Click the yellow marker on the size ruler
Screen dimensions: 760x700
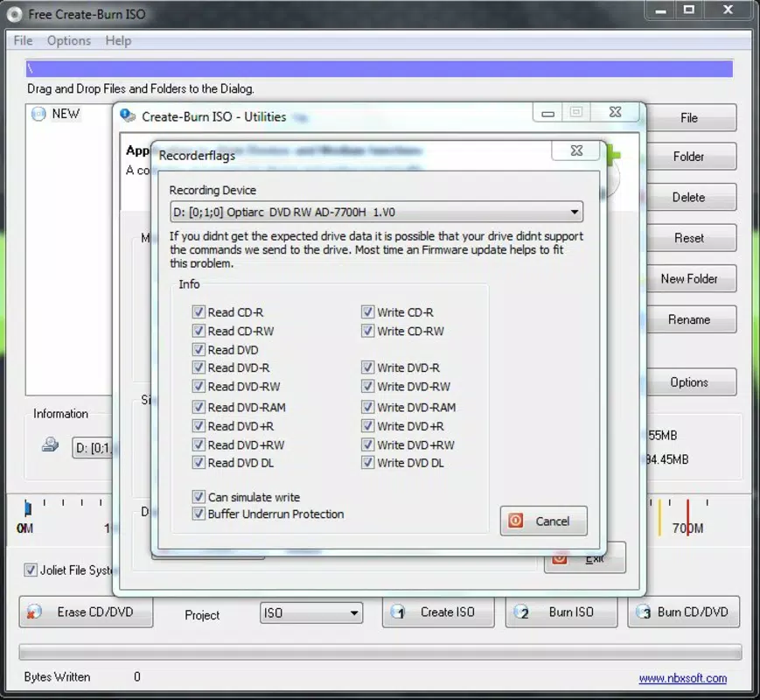click(x=659, y=516)
